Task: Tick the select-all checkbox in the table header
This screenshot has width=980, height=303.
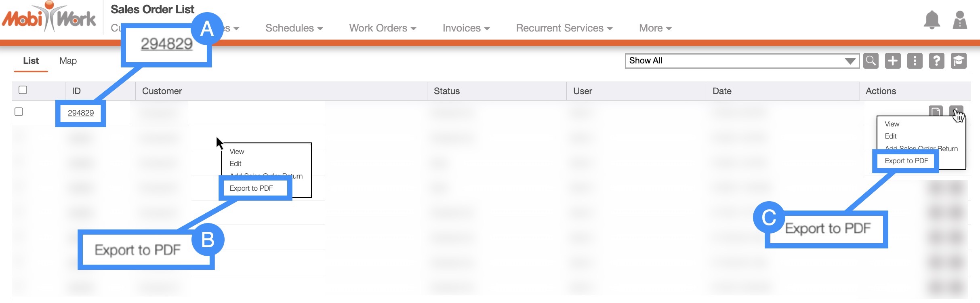Action: 23,90
